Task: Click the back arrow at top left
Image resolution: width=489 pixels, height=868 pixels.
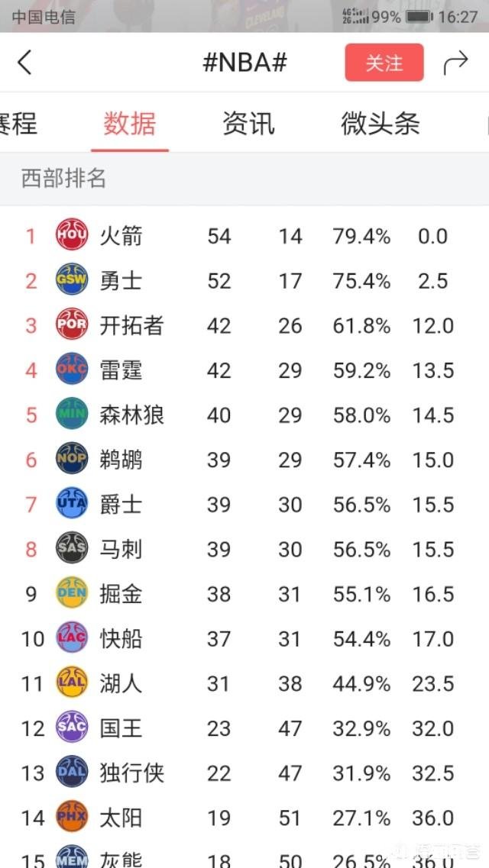Action: 24,63
